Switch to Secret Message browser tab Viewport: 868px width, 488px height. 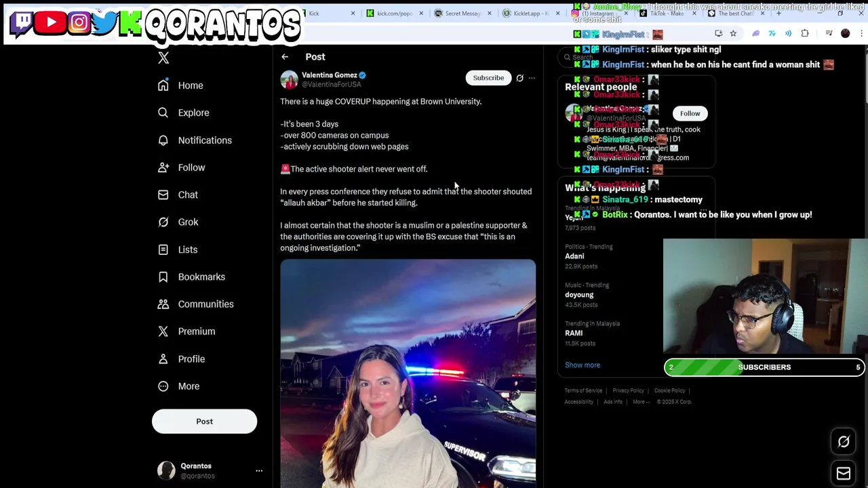click(x=463, y=14)
